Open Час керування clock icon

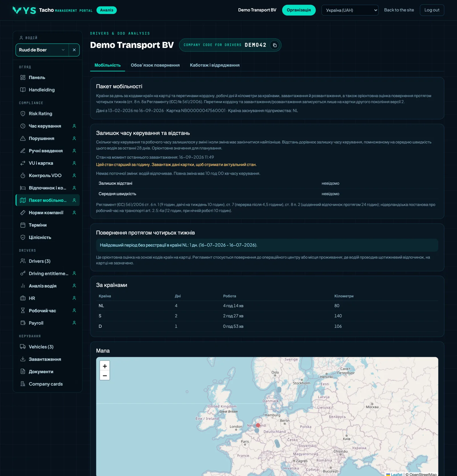click(23, 126)
